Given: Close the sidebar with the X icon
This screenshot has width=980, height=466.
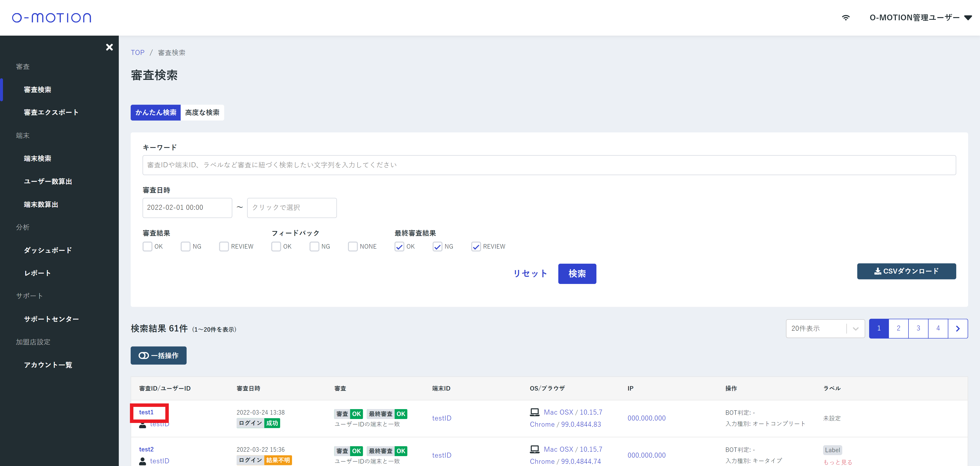Looking at the screenshot, I should point(109,47).
